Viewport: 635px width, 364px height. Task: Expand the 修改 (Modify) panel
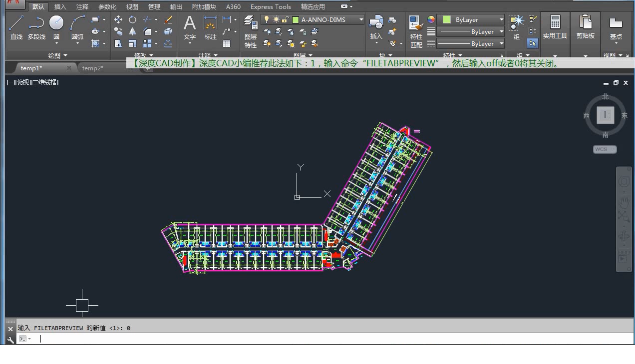click(143, 55)
